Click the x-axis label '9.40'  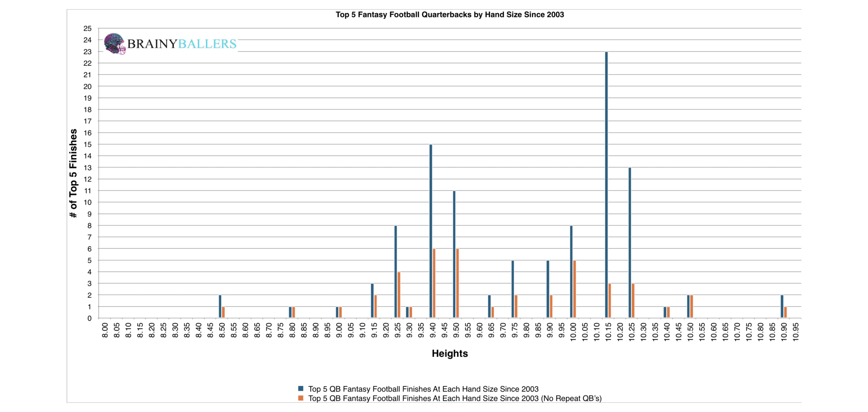point(433,330)
